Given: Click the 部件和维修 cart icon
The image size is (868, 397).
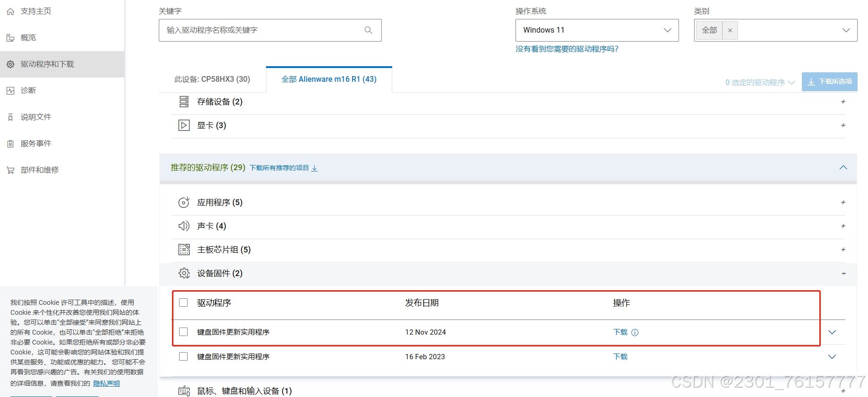Looking at the screenshot, I should [10, 170].
